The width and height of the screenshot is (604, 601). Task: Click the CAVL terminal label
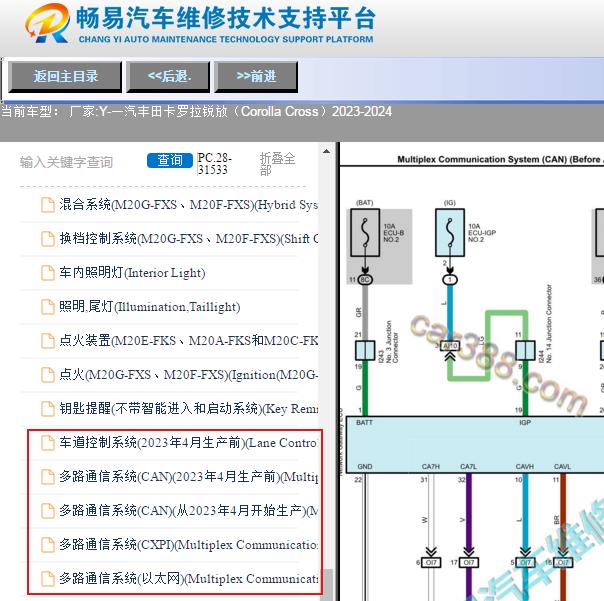coord(562,467)
